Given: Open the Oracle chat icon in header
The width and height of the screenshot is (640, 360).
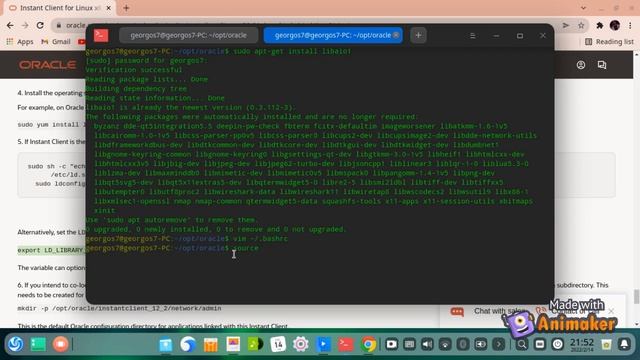Looking at the screenshot, I should [x=602, y=65].
